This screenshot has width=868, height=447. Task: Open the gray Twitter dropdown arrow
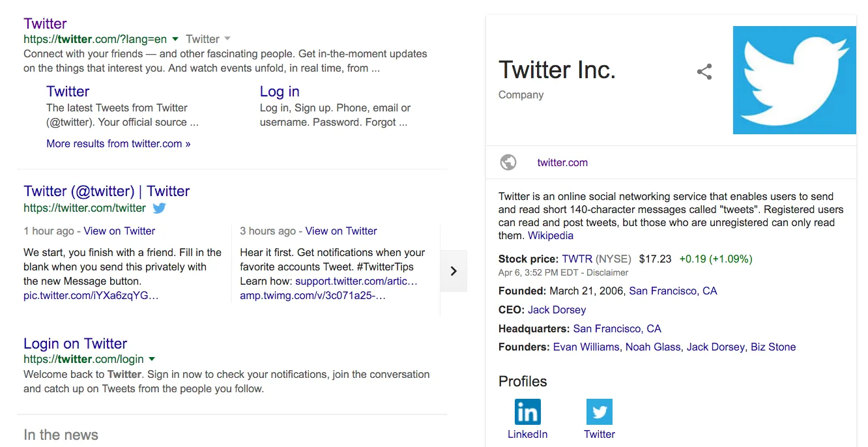pos(227,39)
